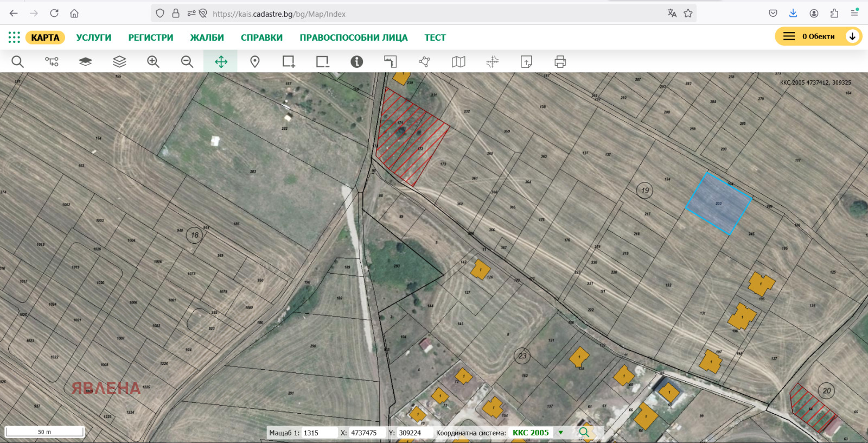Expand the coordinate system ККС 2005 dropdown
This screenshot has height=443, width=868.
(561, 433)
